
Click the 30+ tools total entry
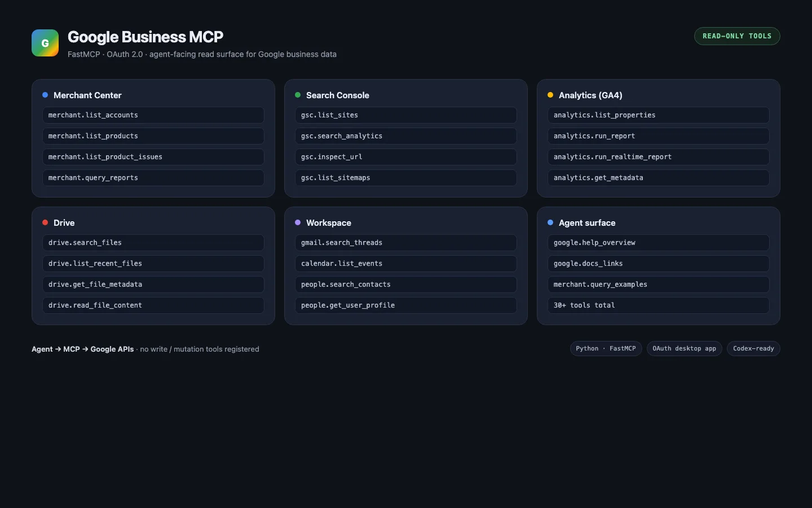tap(659, 305)
